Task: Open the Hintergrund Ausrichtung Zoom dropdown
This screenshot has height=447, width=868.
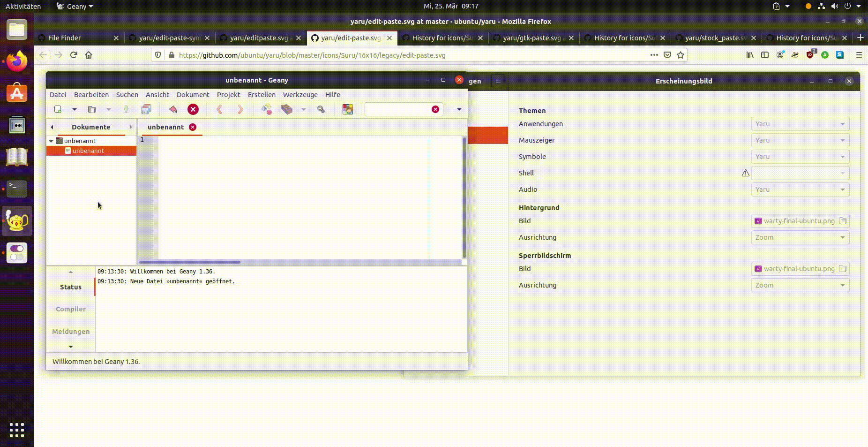Action: tap(800, 237)
